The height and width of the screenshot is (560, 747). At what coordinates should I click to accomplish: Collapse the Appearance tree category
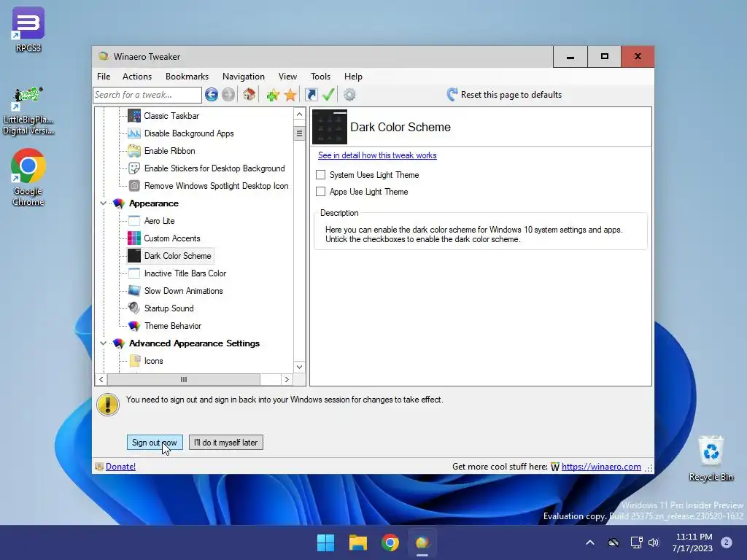pyautogui.click(x=104, y=203)
